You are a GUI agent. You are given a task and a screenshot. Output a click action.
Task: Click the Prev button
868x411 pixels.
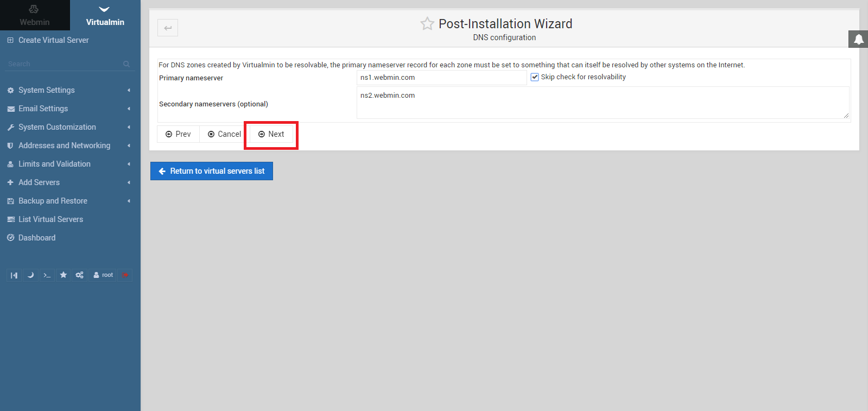point(178,134)
